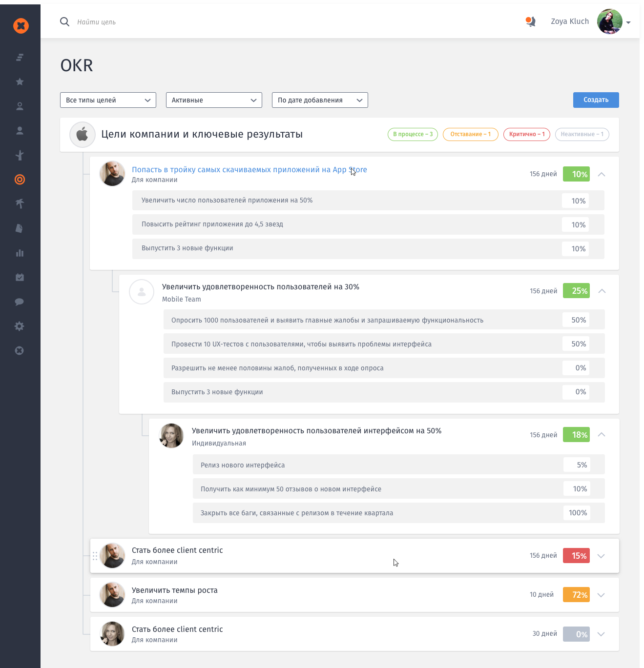Click the solid person icon in sidebar
The image size is (644, 668).
coord(20,130)
